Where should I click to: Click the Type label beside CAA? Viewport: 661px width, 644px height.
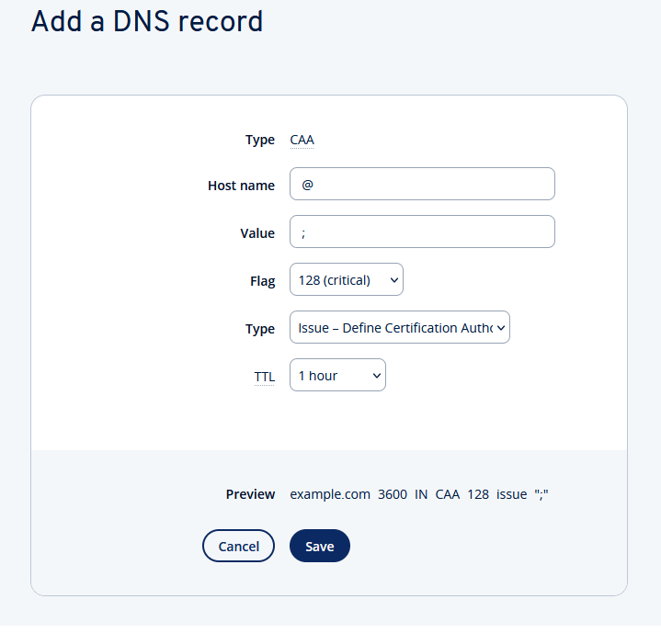pos(260,140)
